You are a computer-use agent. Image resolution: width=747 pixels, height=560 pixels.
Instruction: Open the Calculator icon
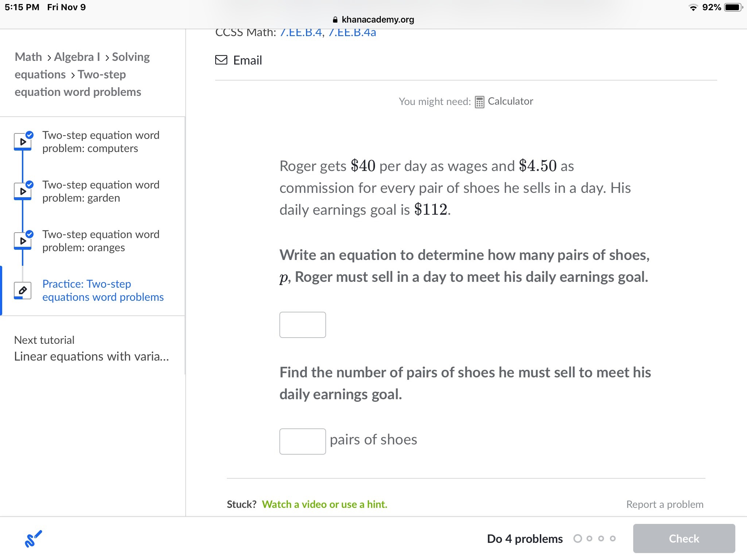(x=479, y=102)
